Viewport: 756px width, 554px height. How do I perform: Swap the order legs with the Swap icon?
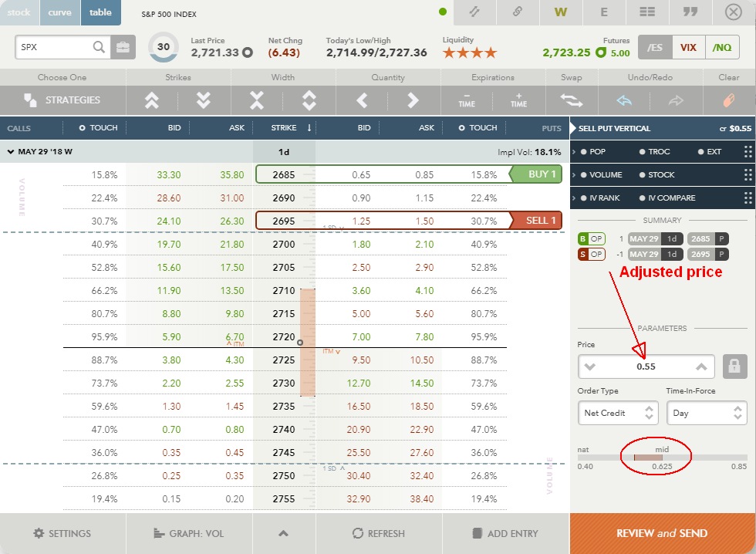[x=572, y=100]
